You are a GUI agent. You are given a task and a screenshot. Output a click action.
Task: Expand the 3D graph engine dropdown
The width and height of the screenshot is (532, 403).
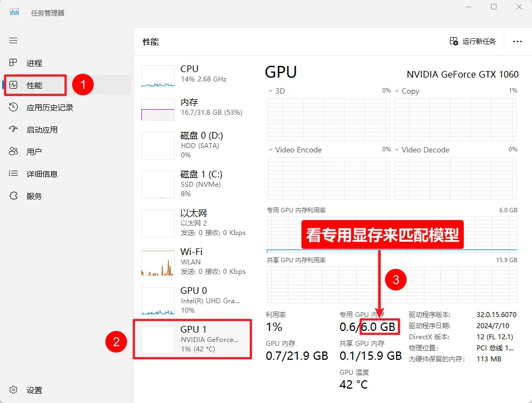coord(271,91)
